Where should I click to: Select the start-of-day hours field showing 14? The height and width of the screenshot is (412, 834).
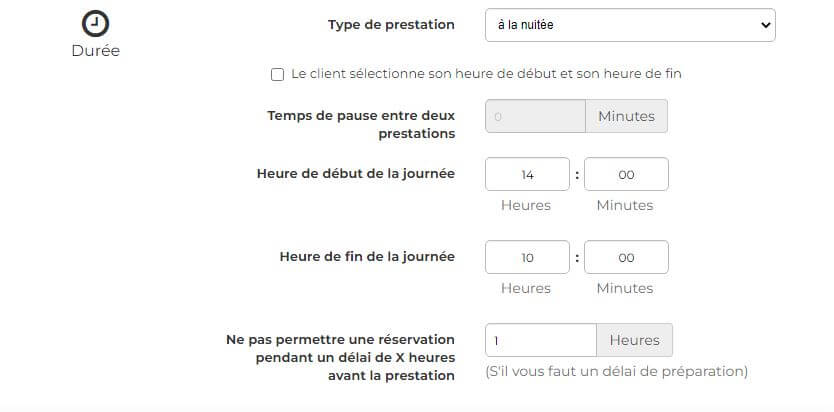coord(527,174)
